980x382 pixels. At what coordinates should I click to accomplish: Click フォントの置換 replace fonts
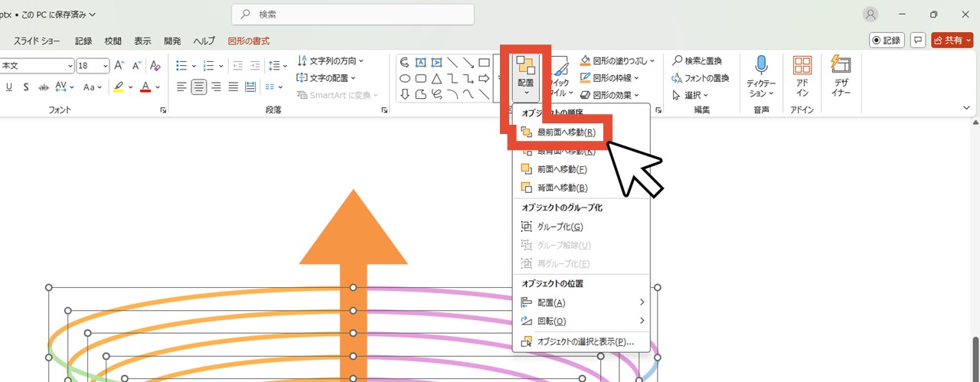(x=701, y=78)
